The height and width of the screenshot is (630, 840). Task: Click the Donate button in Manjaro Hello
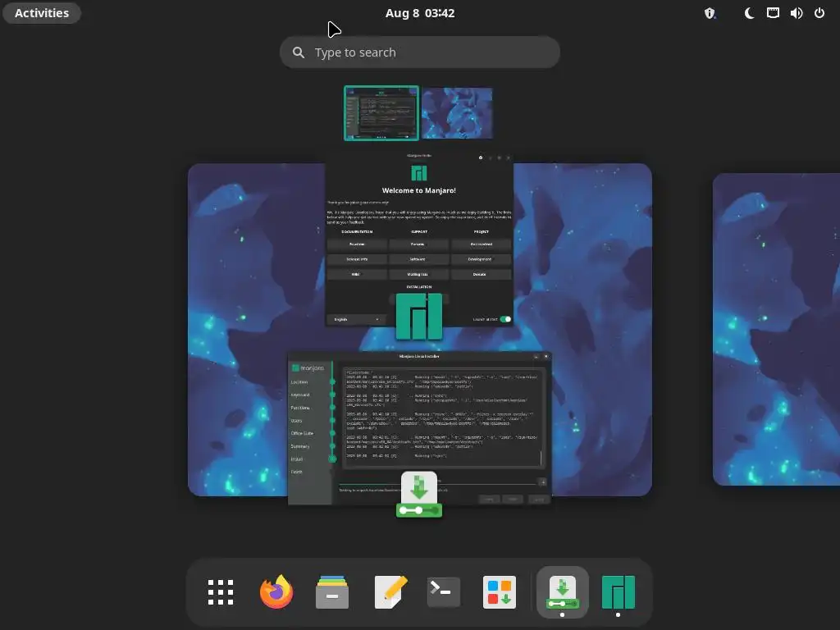click(481, 274)
